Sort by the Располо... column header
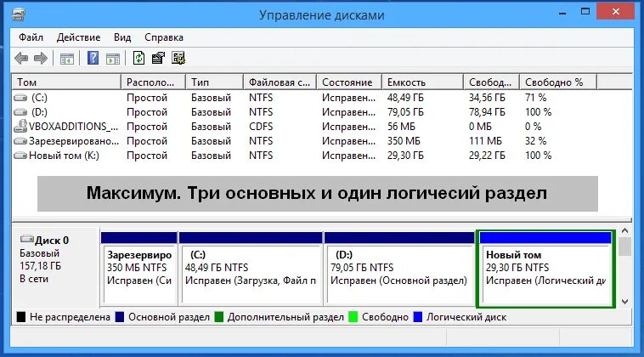The image size is (644, 357). pos(153,82)
